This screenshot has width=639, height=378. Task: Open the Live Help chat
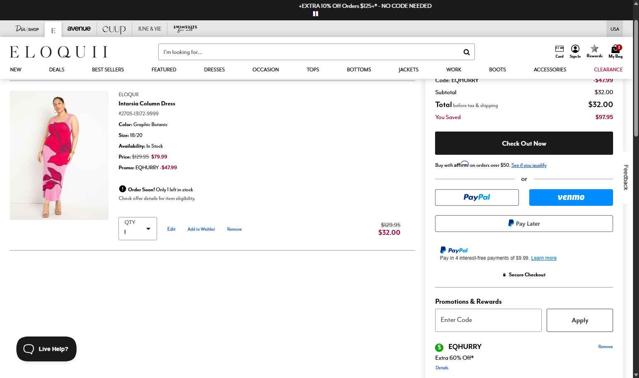[46, 349]
